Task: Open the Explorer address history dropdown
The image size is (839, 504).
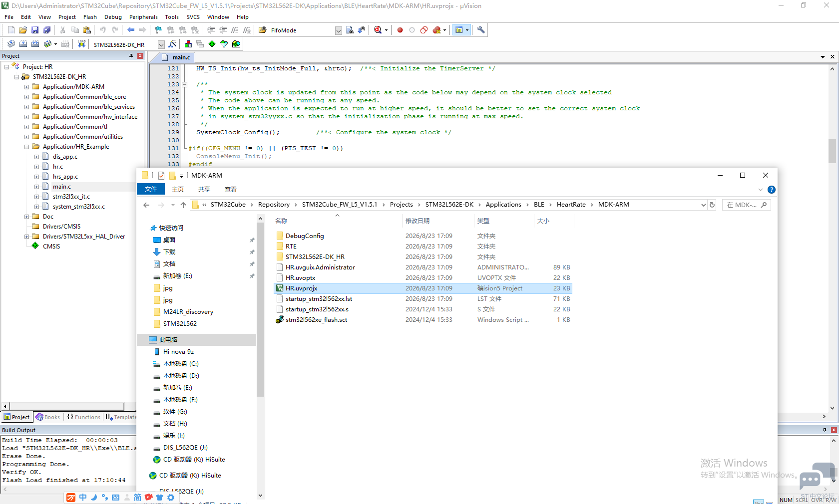Action: [x=704, y=205]
